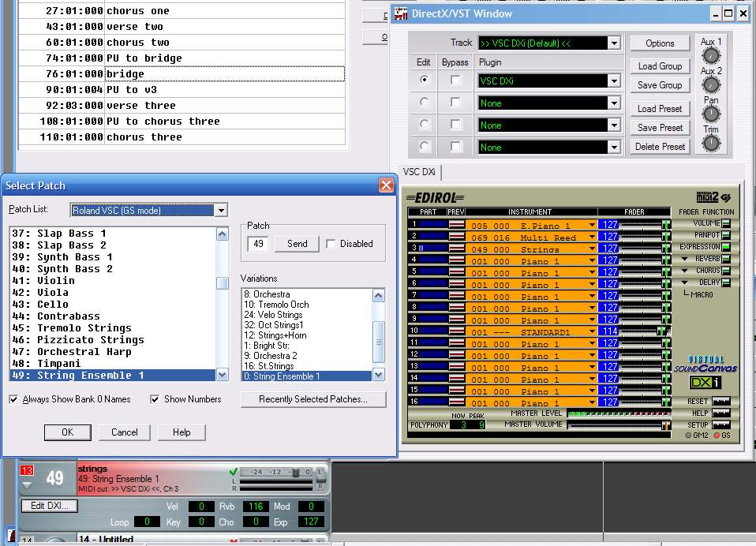Turn the Aux 1 knob
756x546 pixels.
(711, 56)
